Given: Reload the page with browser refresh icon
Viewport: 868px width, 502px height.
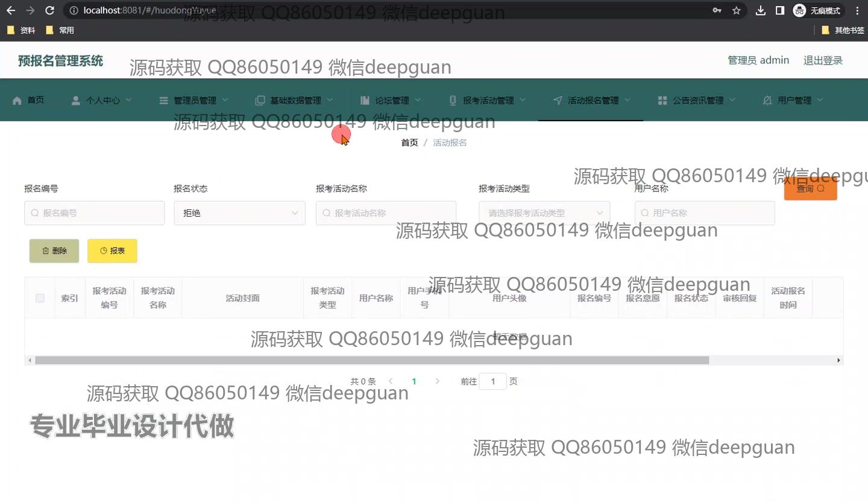Looking at the screenshot, I should tap(50, 10).
